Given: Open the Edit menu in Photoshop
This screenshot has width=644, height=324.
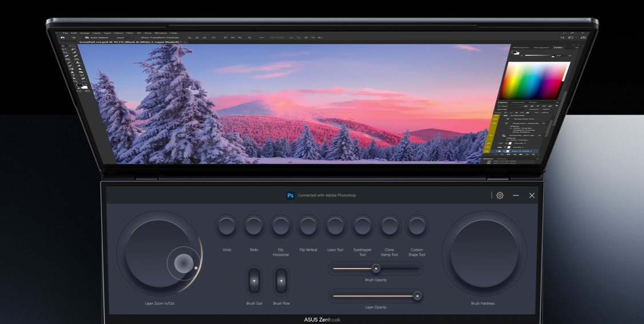Looking at the screenshot, I should coord(74,33).
